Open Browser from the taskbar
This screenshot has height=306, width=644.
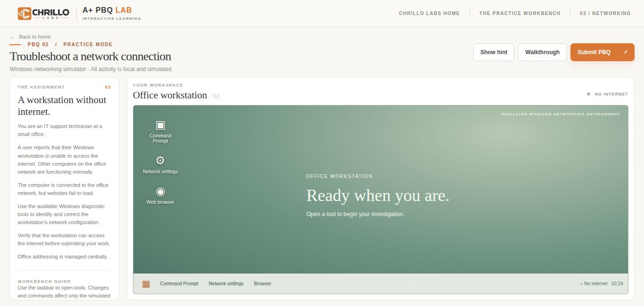(263, 284)
